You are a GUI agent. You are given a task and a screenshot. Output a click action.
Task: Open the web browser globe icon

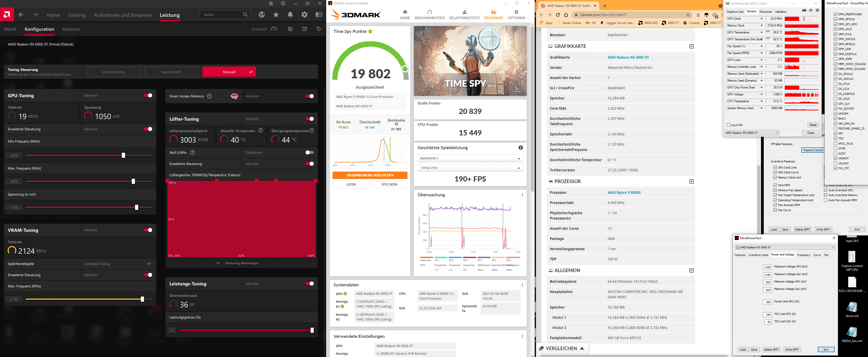261,15
